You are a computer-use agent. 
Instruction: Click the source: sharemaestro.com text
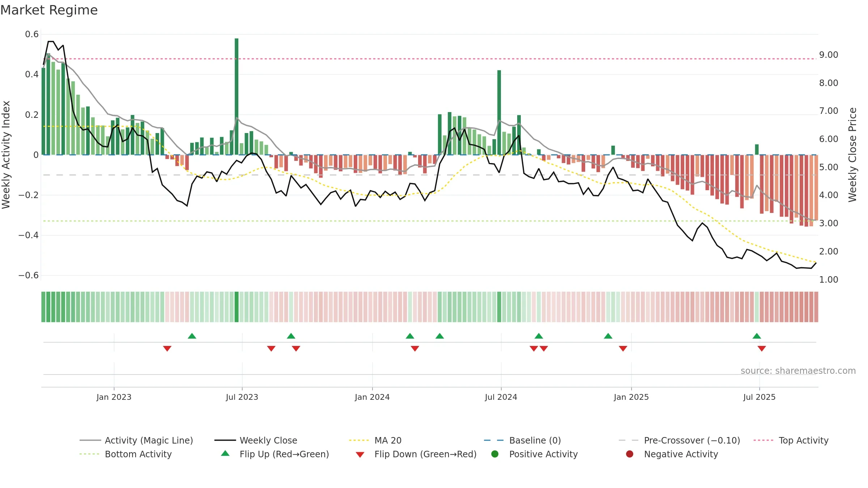point(798,371)
